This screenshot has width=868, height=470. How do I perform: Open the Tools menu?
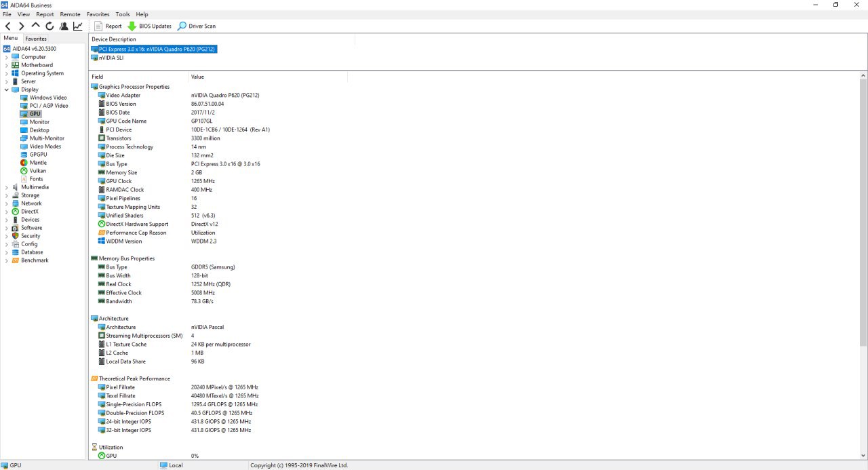[x=123, y=14]
